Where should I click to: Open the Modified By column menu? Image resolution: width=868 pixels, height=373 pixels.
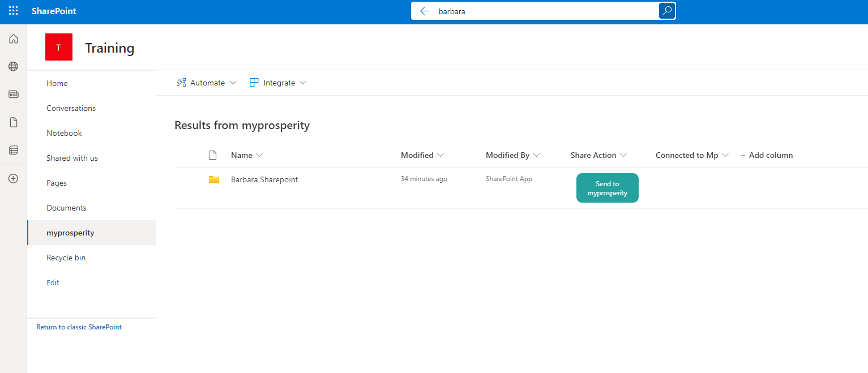click(513, 155)
